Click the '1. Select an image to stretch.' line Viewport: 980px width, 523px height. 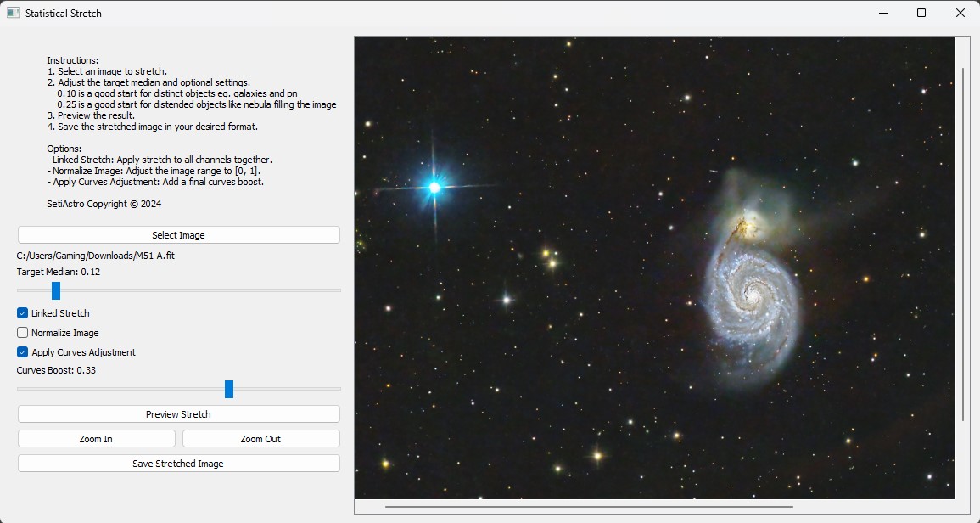coord(107,71)
